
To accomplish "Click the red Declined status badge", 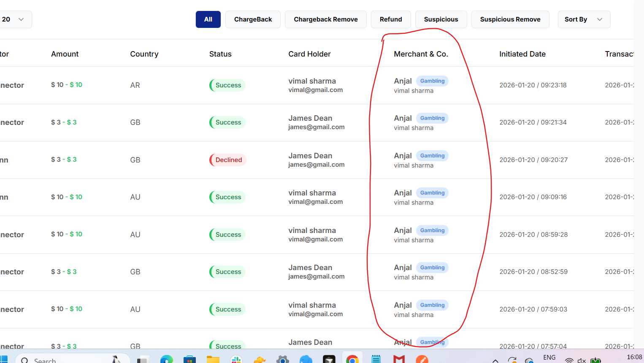I will click(x=228, y=160).
